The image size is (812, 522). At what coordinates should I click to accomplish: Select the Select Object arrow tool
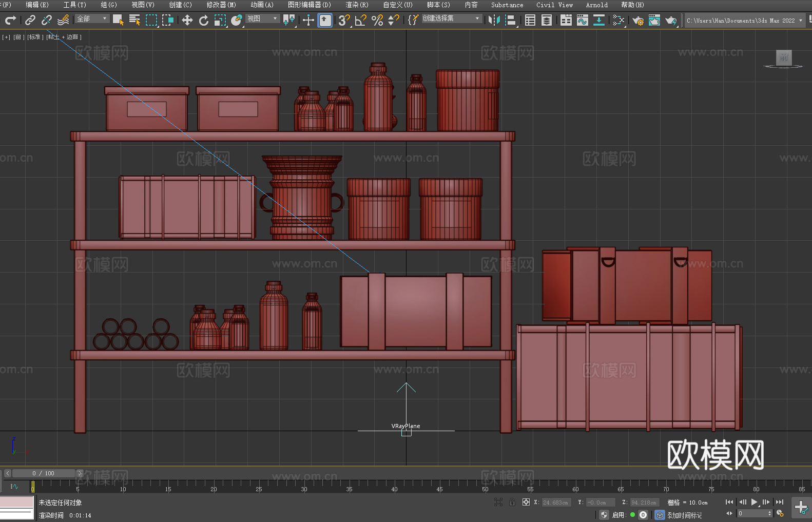[118, 20]
